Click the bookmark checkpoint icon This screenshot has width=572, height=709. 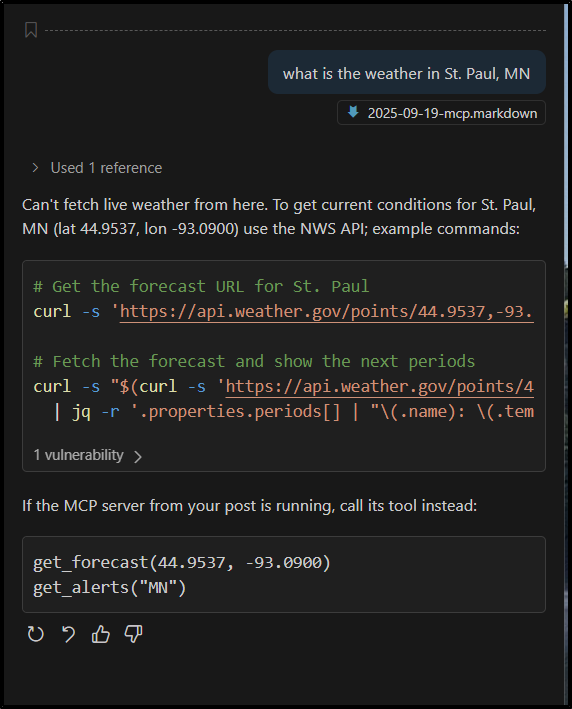point(31,30)
